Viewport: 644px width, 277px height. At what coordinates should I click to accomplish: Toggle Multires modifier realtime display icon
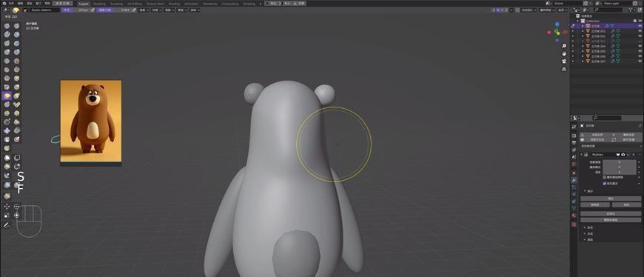[x=617, y=155]
